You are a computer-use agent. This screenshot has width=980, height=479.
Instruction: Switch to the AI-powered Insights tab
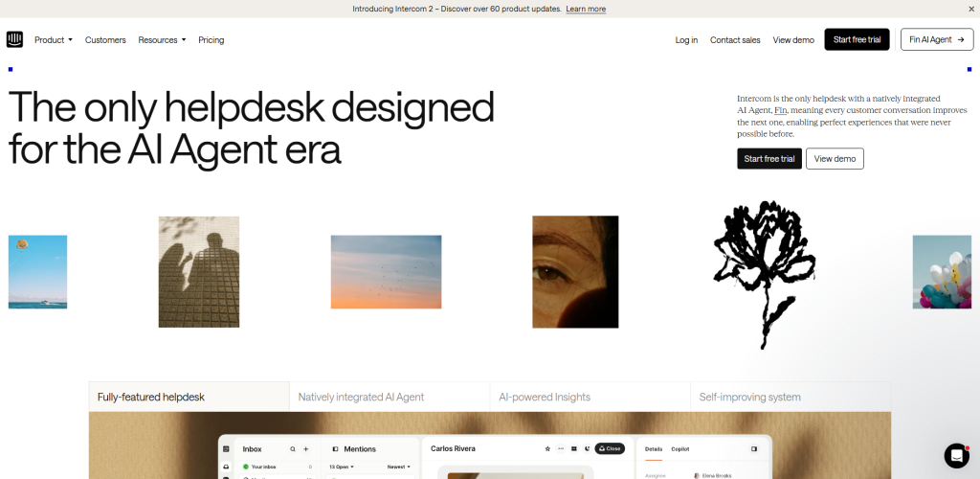pos(590,397)
